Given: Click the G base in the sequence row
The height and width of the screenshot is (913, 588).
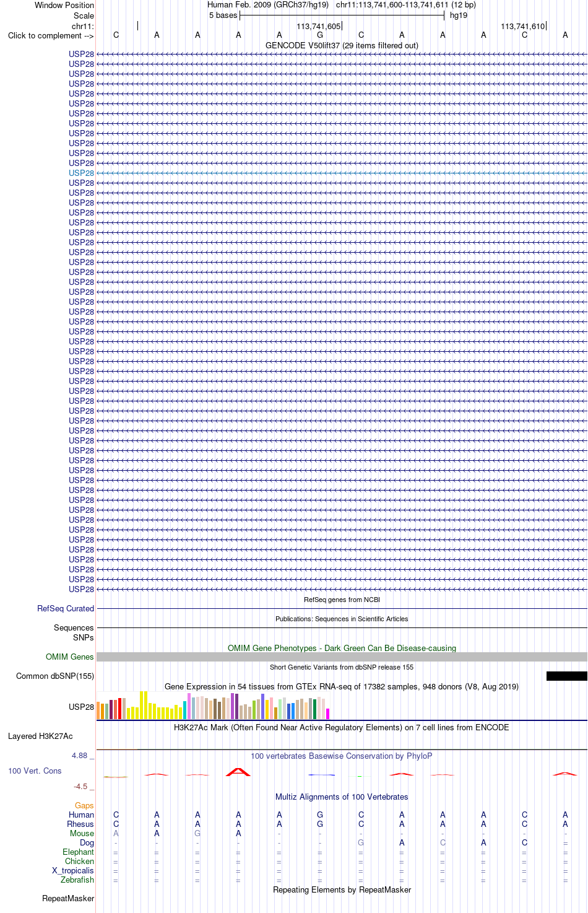Looking at the screenshot, I should coord(320,35).
